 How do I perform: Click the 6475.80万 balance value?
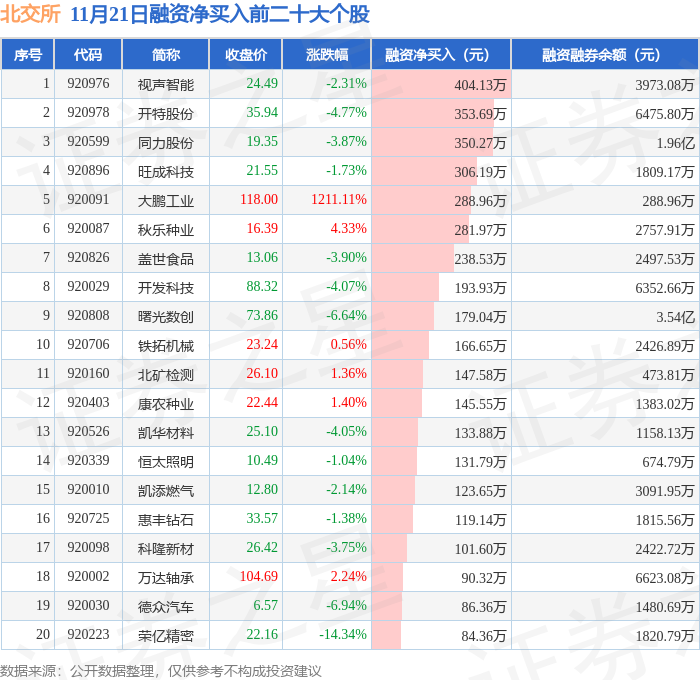[665, 114]
